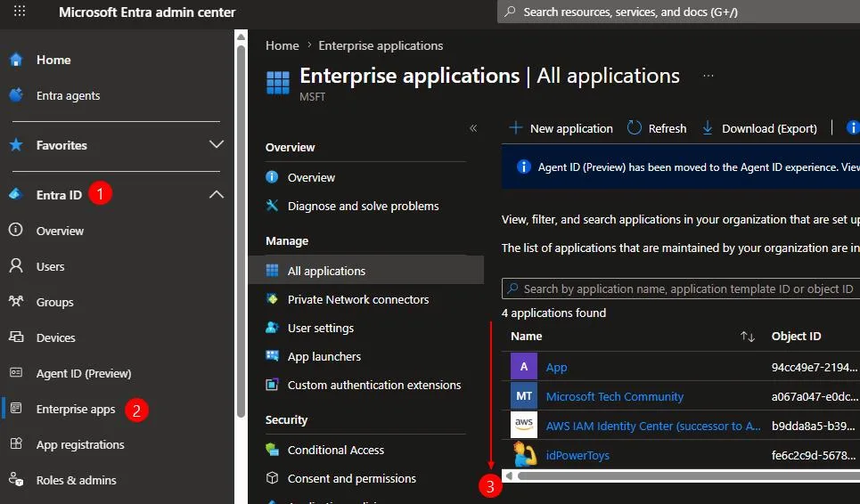Click the Home house icon in sidebar
This screenshot has height=504, width=860.
click(16, 60)
